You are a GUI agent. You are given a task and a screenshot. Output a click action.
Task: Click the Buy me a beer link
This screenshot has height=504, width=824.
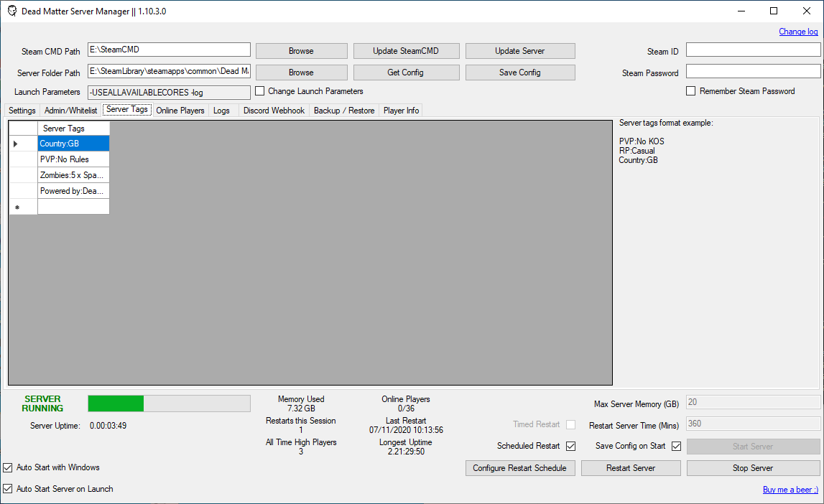[x=790, y=489]
